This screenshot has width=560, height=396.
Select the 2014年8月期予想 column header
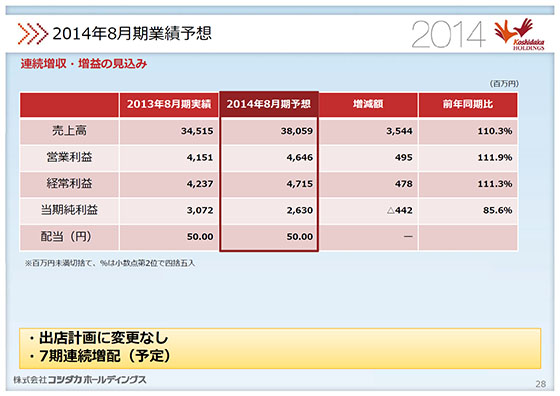coord(269,104)
